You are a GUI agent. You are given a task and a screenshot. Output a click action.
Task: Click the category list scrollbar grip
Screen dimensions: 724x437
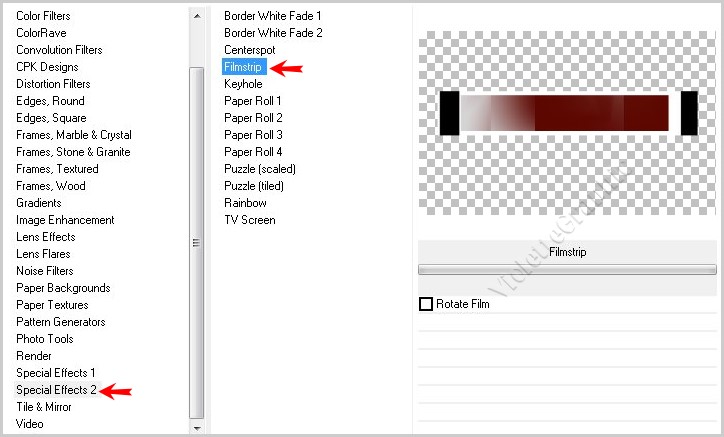click(196, 242)
